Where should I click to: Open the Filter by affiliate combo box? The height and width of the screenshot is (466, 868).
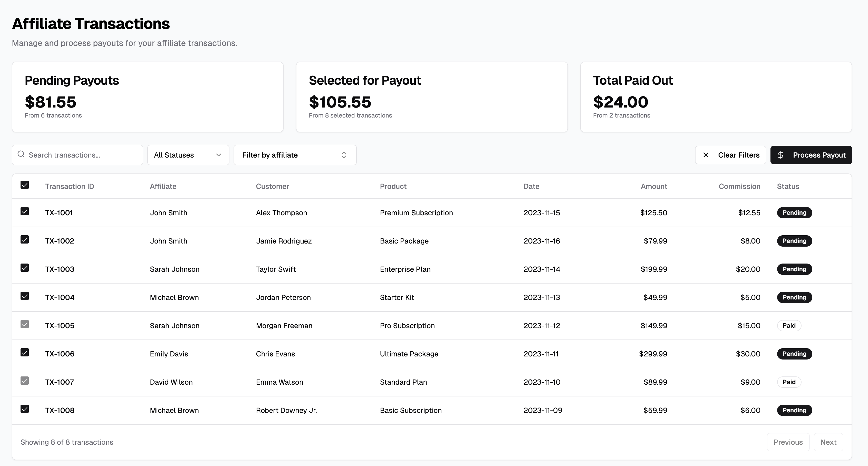tap(295, 155)
